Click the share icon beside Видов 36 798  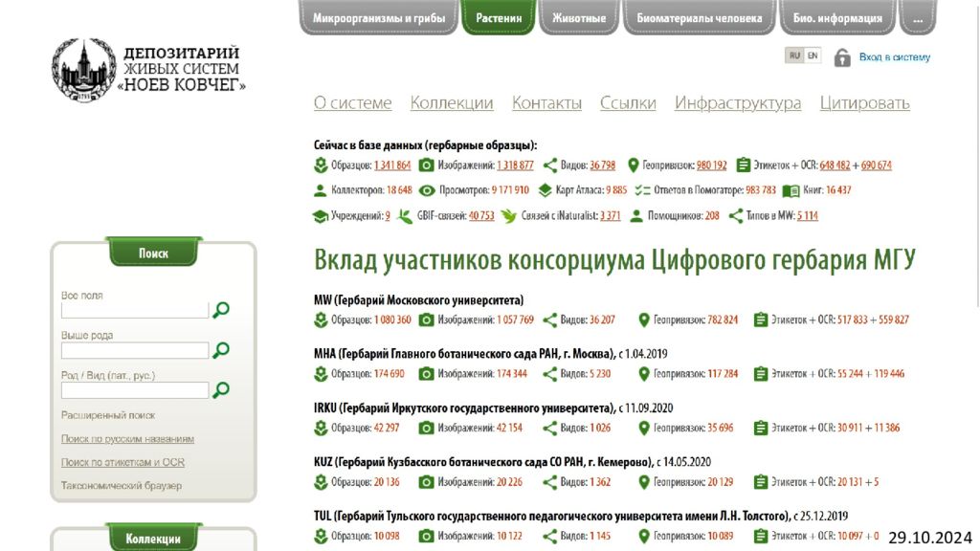point(550,165)
